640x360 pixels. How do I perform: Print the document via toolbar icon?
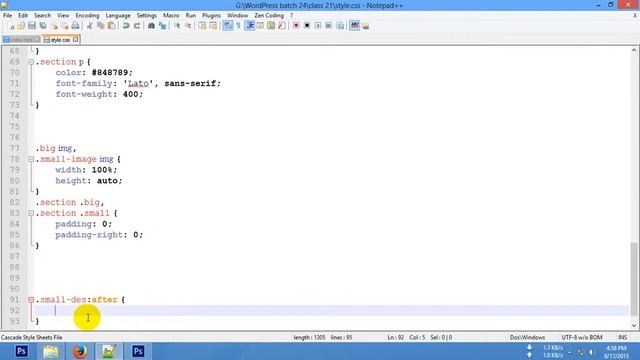coord(76,26)
